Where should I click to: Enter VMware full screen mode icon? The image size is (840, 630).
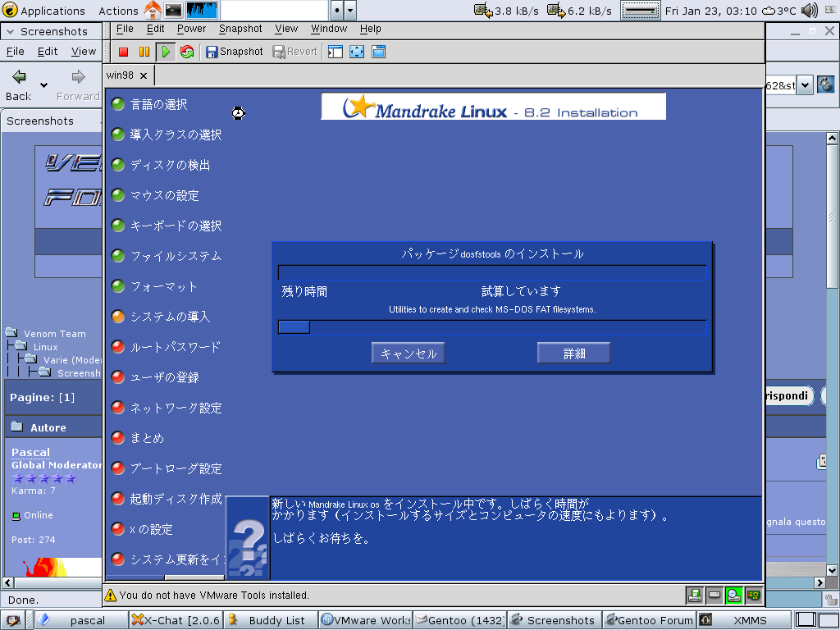(357, 52)
